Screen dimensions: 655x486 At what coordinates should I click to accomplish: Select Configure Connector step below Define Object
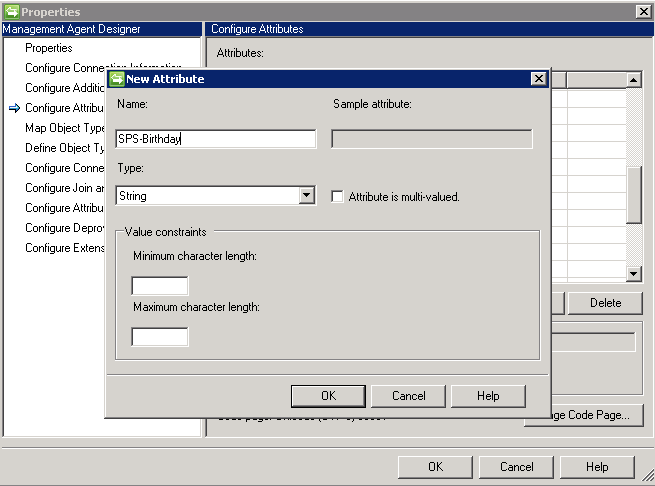tap(64, 168)
